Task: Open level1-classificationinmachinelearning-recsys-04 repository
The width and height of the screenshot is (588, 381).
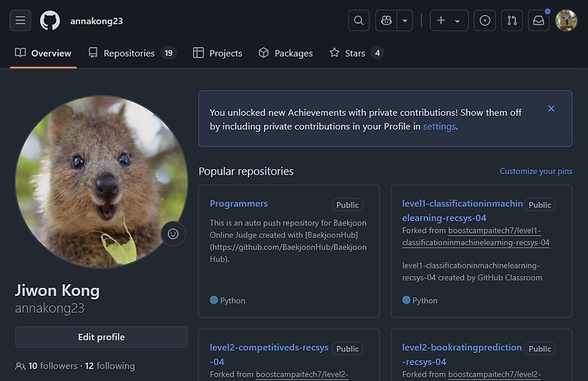Action: pos(462,211)
